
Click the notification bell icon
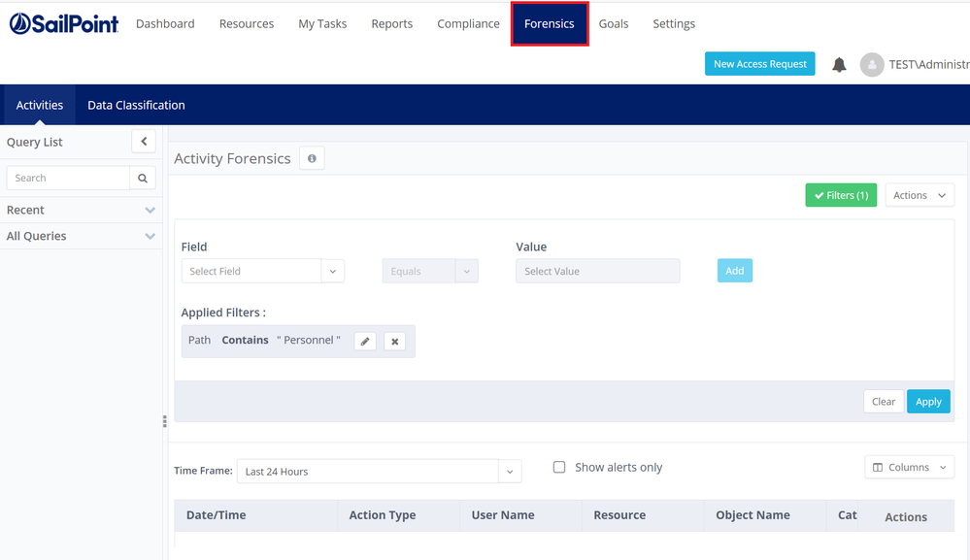[x=839, y=64]
